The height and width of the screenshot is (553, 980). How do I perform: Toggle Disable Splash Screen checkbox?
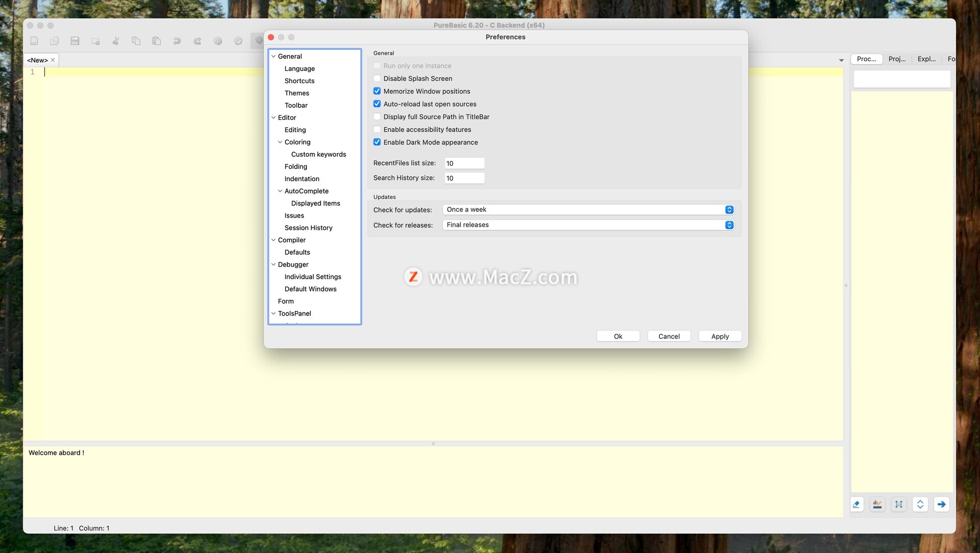pyautogui.click(x=377, y=78)
